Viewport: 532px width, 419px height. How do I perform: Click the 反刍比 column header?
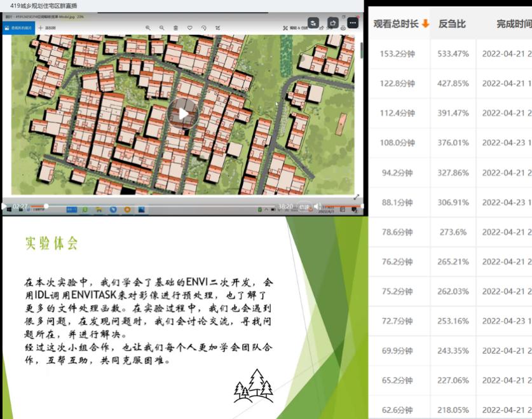(x=452, y=24)
